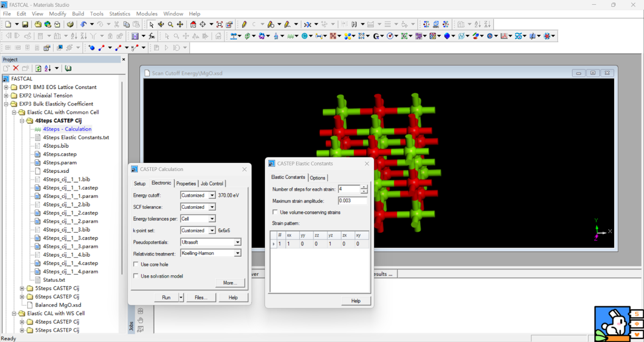Click the Undo arrow in the toolbar
This screenshot has width=644, height=342.
pyautogui.click(x=83, y=25)
